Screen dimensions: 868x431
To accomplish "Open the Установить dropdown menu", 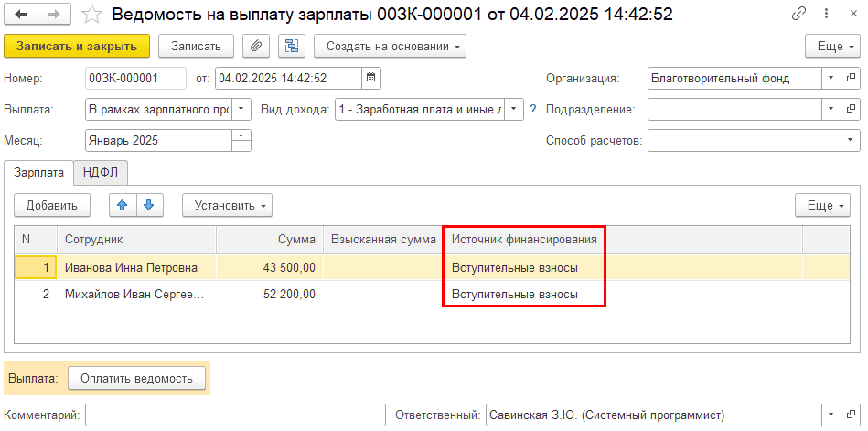I will [227, 206].
